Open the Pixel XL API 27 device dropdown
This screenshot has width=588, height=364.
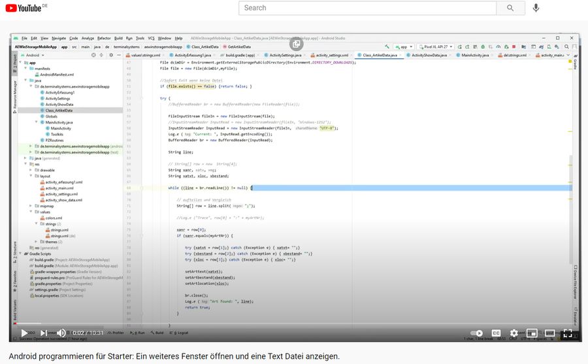tap(436, 47)
